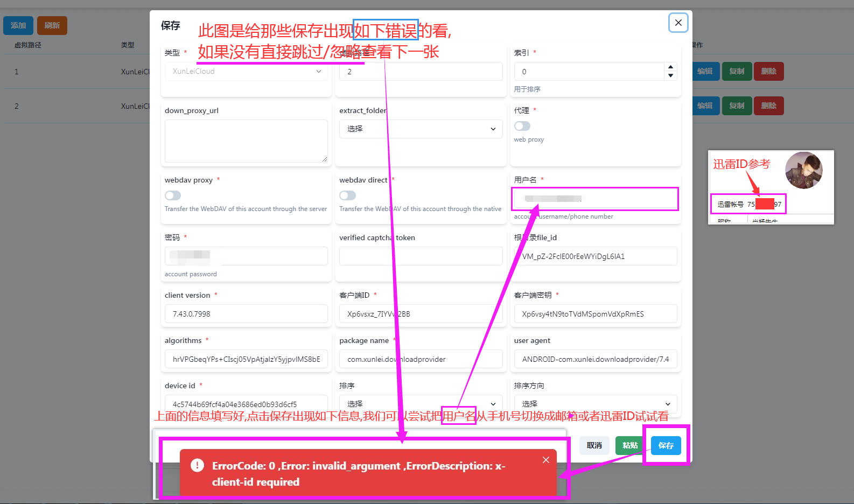Click the down_proxy_url text area
Image resolution: width=854 pixels, height=504 pixels.
(x=246, y=141)
